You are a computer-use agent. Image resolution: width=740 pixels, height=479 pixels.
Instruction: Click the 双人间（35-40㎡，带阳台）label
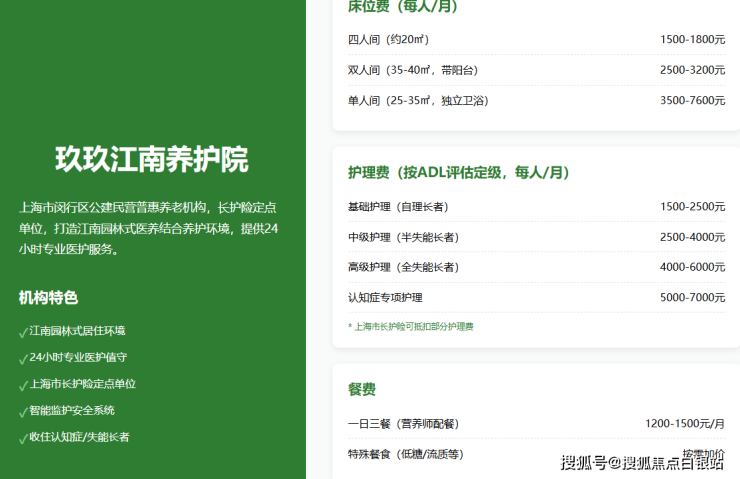413,70
